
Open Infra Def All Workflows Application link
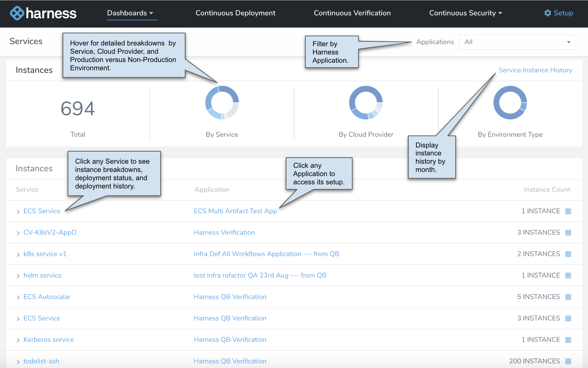tap(266, 254)
